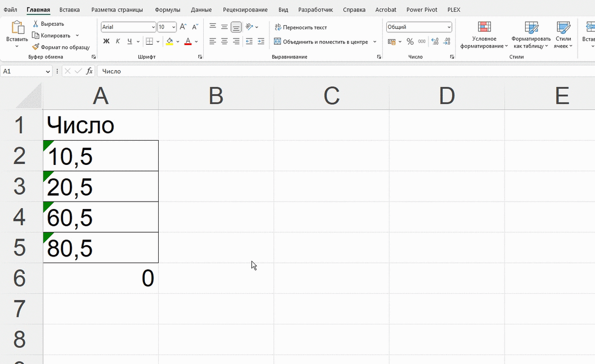Image resolution: width=595 pixels, height=364 pixels.
Task: Increase decimal places
Action: click(x=435, y=42)
